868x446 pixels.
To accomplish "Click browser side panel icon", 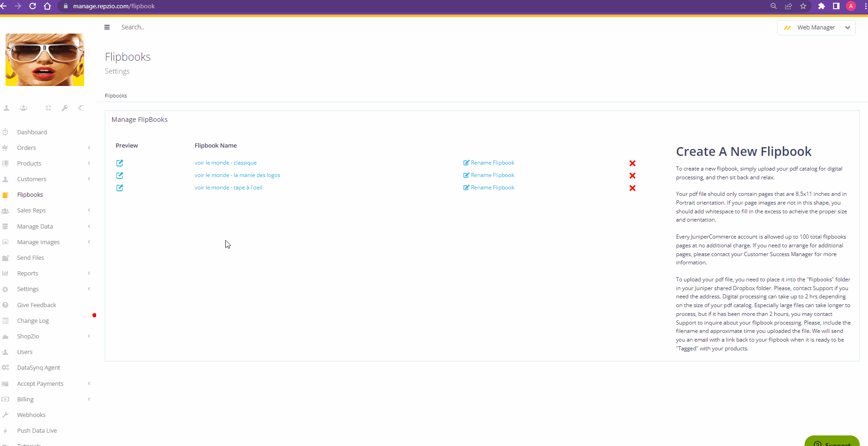I will click(836, 6).
